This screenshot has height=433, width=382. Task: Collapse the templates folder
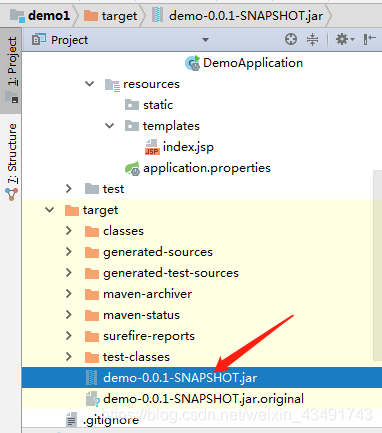pos(109,126)
